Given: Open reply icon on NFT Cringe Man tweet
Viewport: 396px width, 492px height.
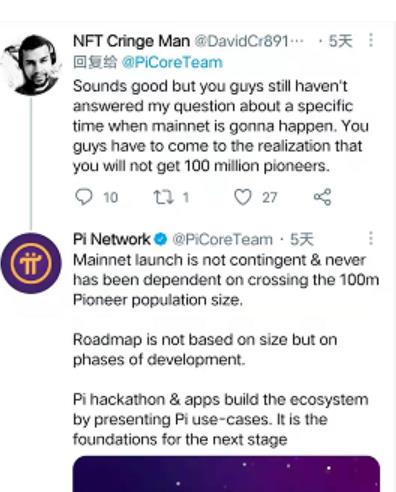Looking at the screenshot, I should [84, 197].
